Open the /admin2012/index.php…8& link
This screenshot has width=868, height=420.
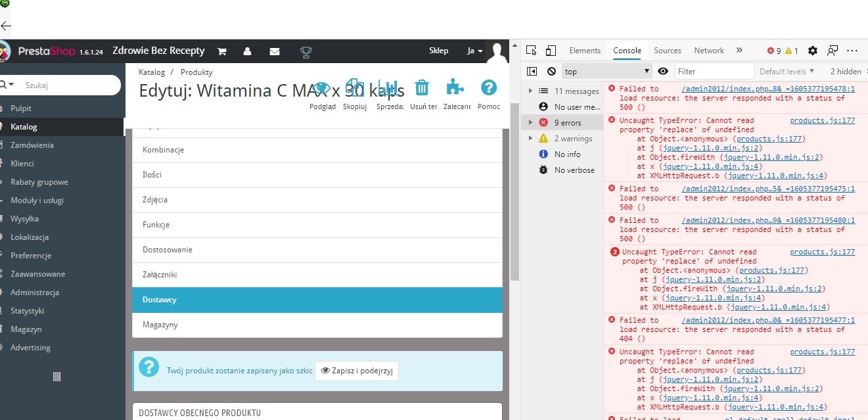[768, 89]
